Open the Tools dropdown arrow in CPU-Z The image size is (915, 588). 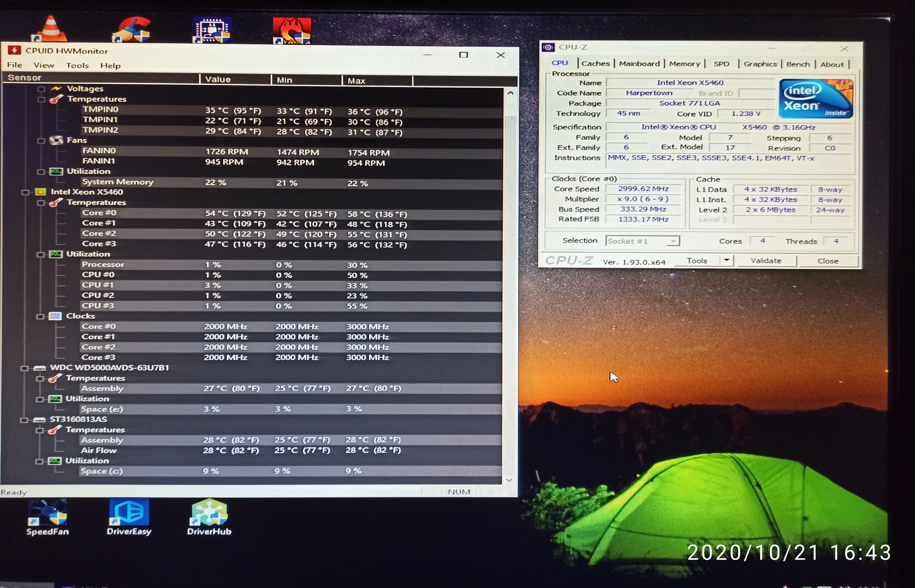[x=726, y=260]
